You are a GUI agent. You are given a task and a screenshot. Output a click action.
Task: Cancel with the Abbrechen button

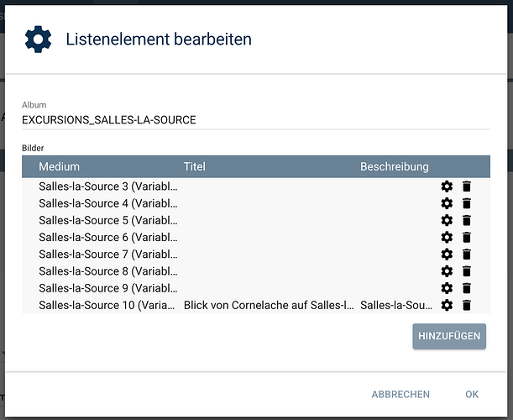(x=400, y=395)
